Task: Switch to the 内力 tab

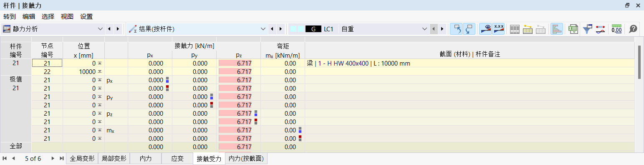Action: coord(146,159)
